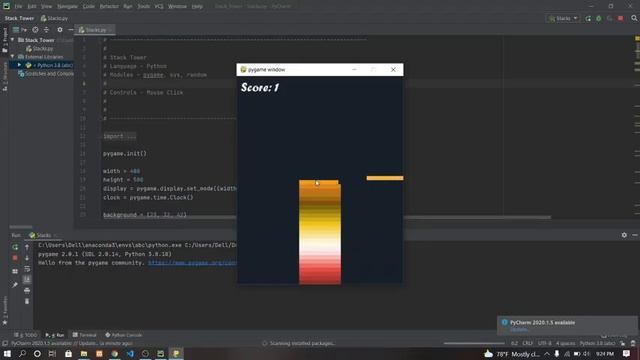Collapse the Stack Tower project folder

[x=13, y=40]
